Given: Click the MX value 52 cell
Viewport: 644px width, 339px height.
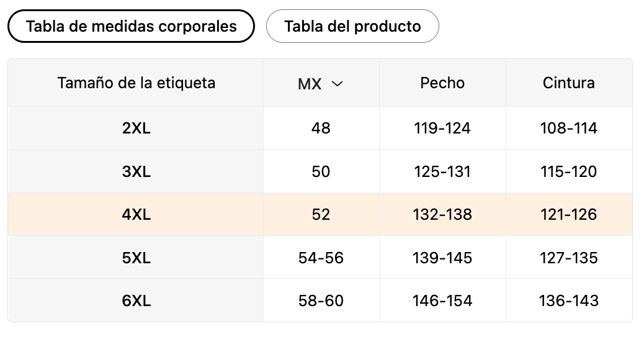Looking at the screenshot, I should click(321, 214).
